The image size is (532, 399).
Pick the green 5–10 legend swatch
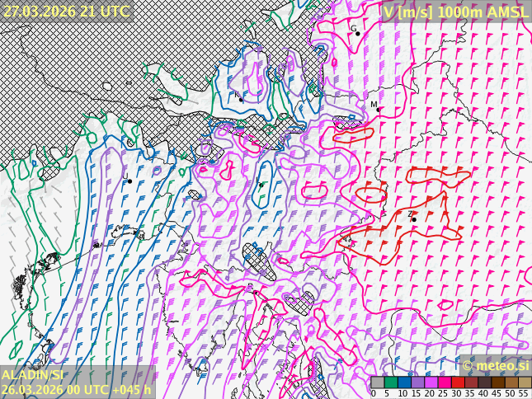[391, 383]
